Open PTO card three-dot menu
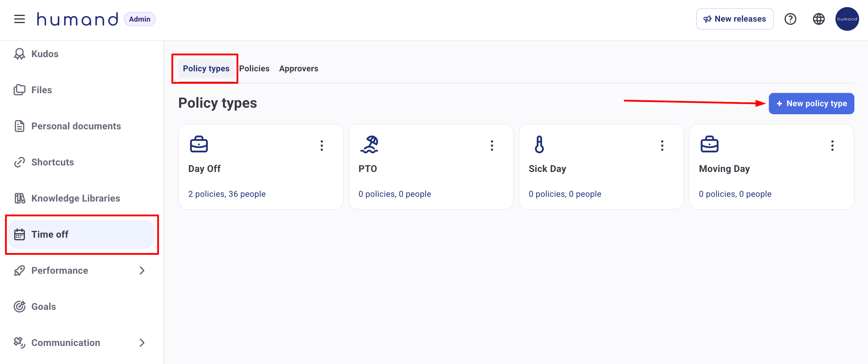 pyautogui.click(x=492, y=146)
